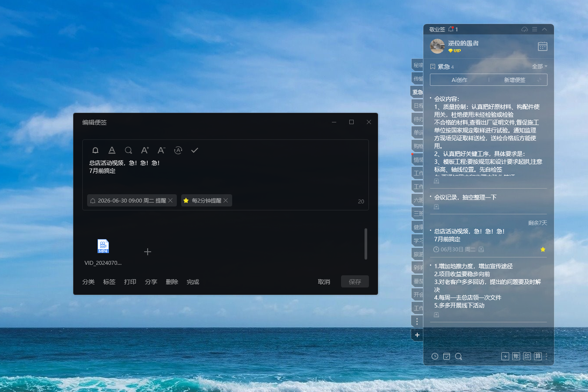Open the 账 ledger icon
Screen dimensions: 588x392
tap(516, 356)
